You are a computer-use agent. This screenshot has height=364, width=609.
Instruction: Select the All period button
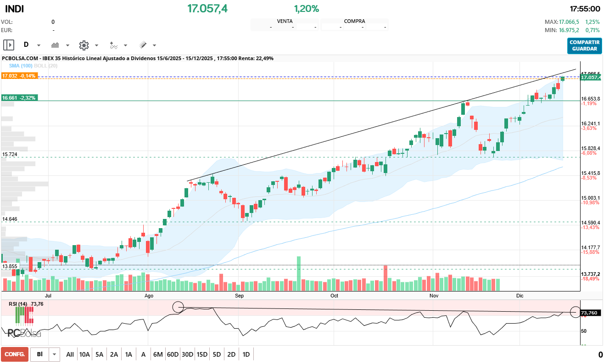tap(70, 354)
